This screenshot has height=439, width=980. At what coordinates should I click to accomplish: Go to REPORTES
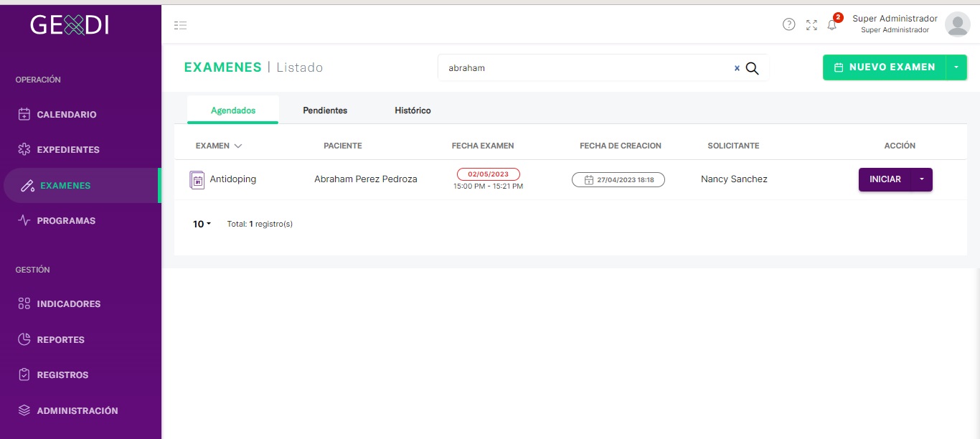point(61,339)
